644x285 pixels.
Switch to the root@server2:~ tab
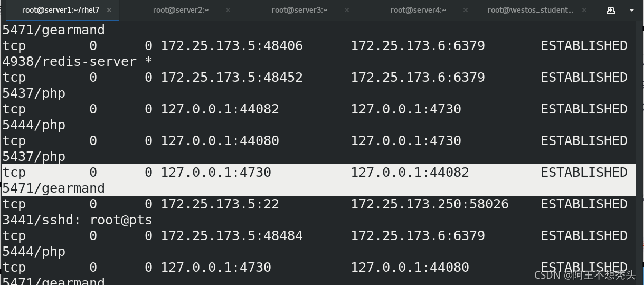tap(181, 10)
